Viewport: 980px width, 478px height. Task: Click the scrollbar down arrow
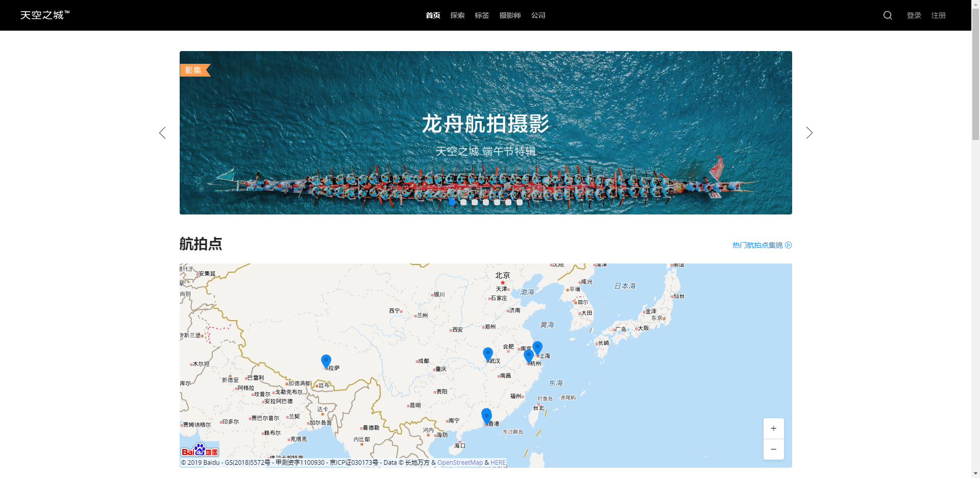coord(975,473)
